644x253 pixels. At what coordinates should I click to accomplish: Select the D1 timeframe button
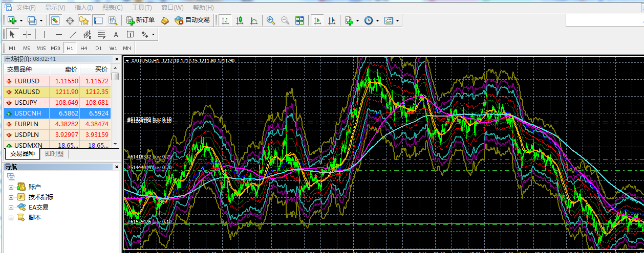[98, 48]
